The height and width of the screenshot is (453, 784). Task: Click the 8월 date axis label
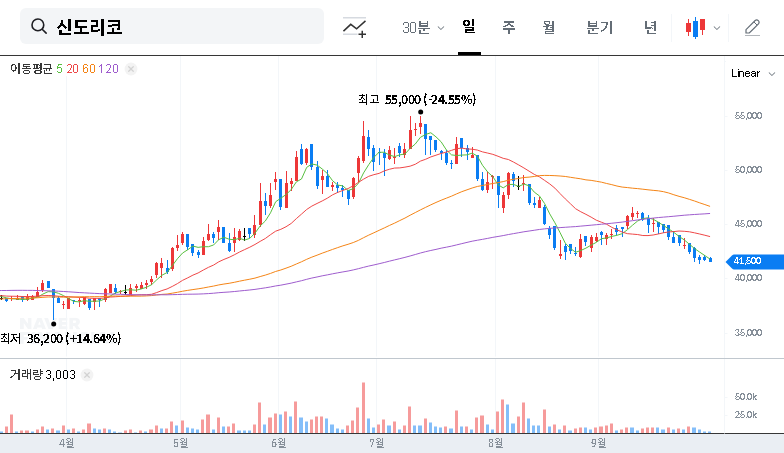(496, 443)
